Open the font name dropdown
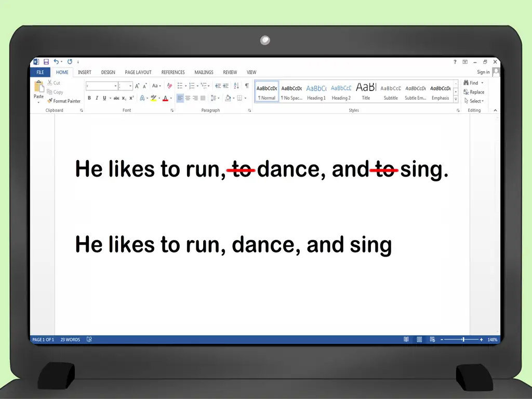The width and height of the screenshot is (532, 399). pyautogui.click(x=115, y=86)
